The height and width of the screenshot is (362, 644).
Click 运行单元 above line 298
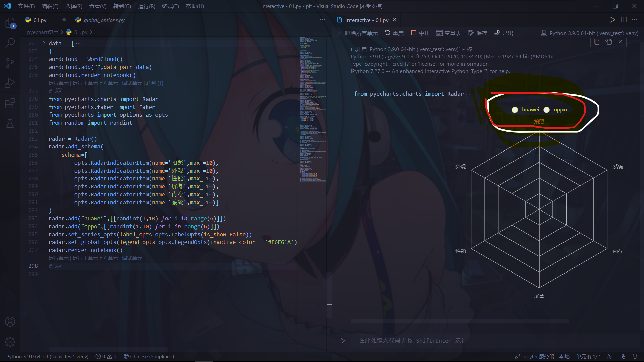[x=58, y=258]
